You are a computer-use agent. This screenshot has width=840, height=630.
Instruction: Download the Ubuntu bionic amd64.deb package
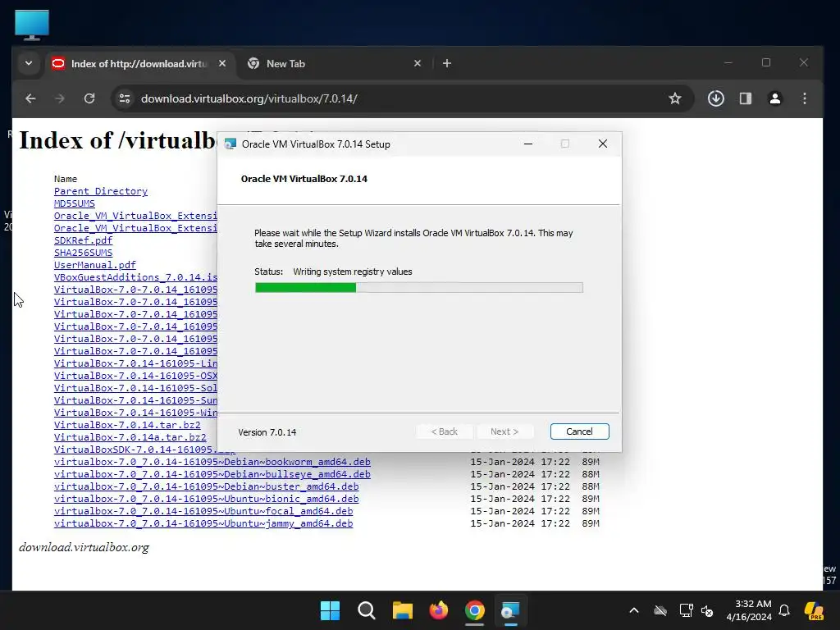click(x=206, y=499)
